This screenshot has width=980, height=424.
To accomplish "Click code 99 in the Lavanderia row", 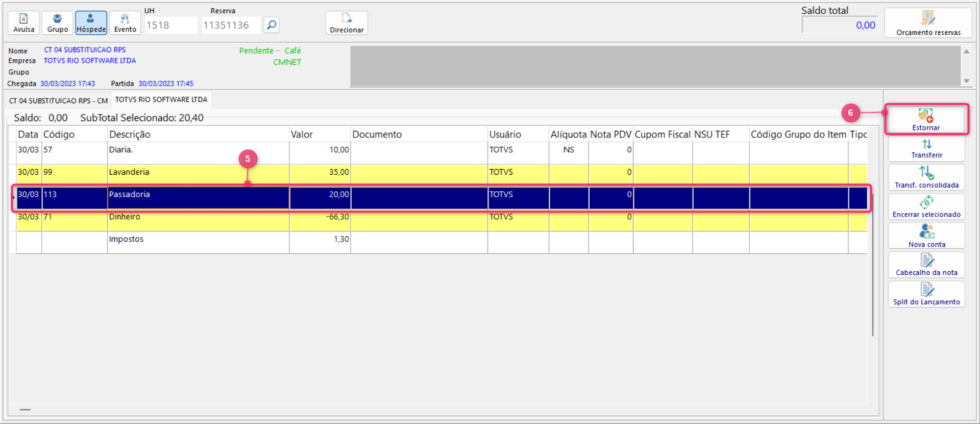I will click(x=48, y=172).
